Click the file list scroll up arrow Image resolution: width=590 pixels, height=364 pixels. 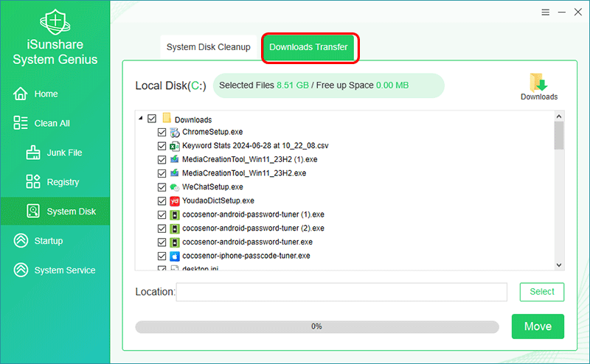559,116
